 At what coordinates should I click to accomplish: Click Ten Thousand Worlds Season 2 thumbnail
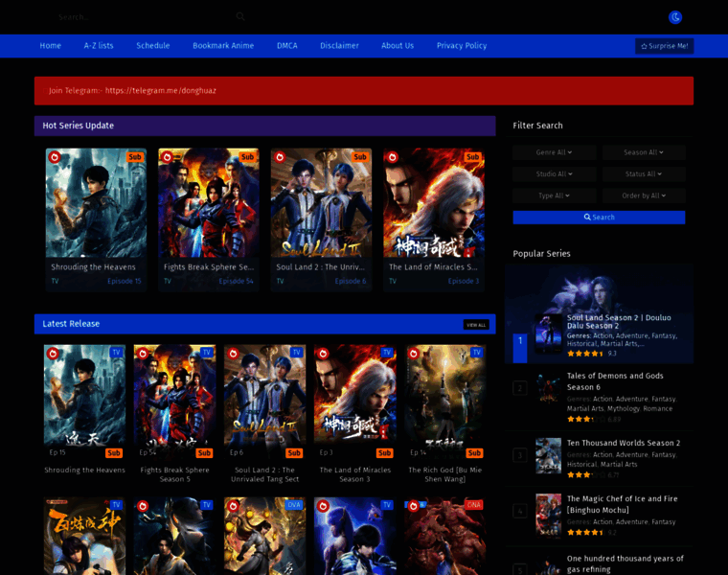coord(548,455)
